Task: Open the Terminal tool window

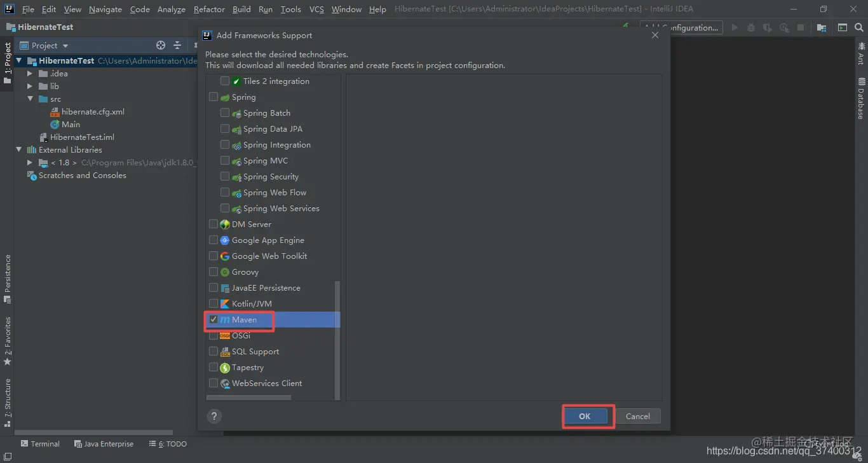Action: click(40, 444)
